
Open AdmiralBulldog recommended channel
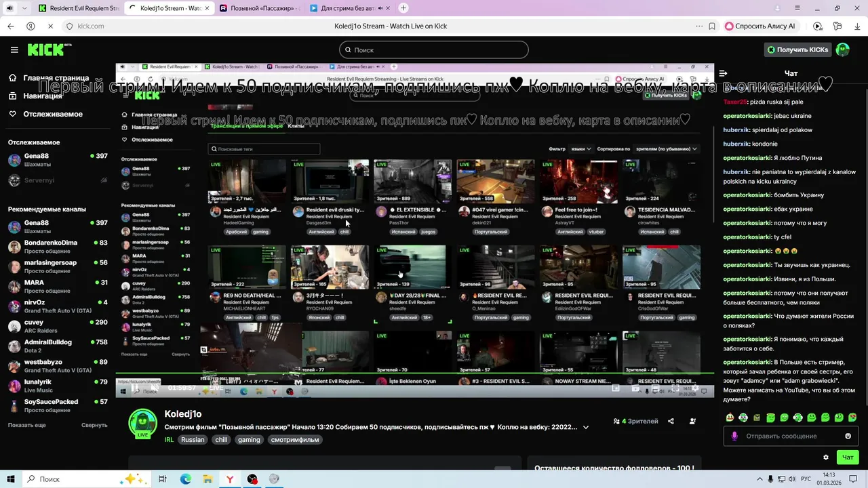point(58,346)
